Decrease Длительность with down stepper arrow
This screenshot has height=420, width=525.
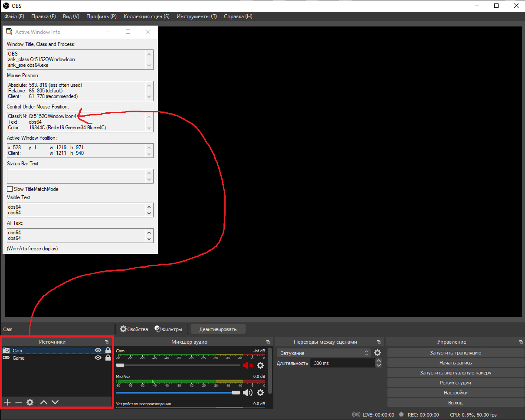[378, 365]
